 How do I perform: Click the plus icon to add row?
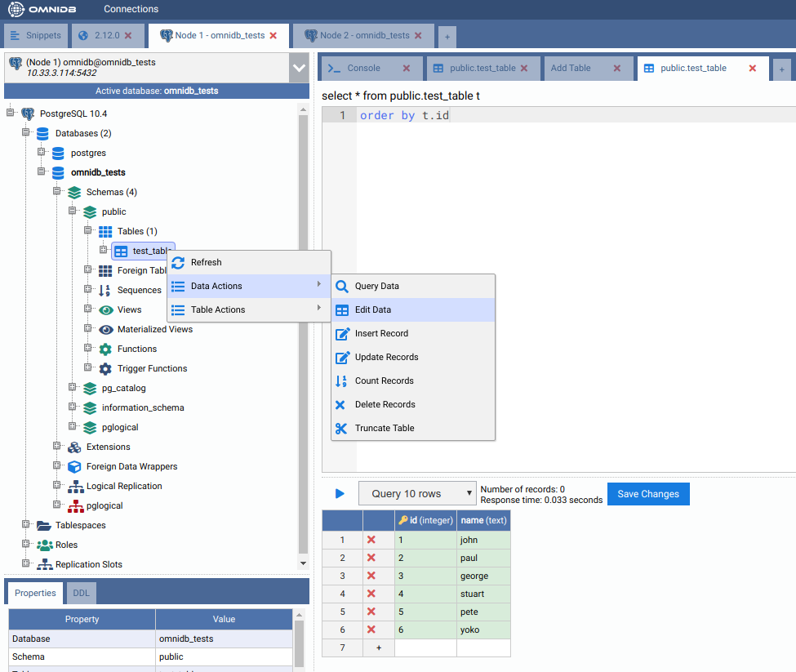[x=378, y=648]
